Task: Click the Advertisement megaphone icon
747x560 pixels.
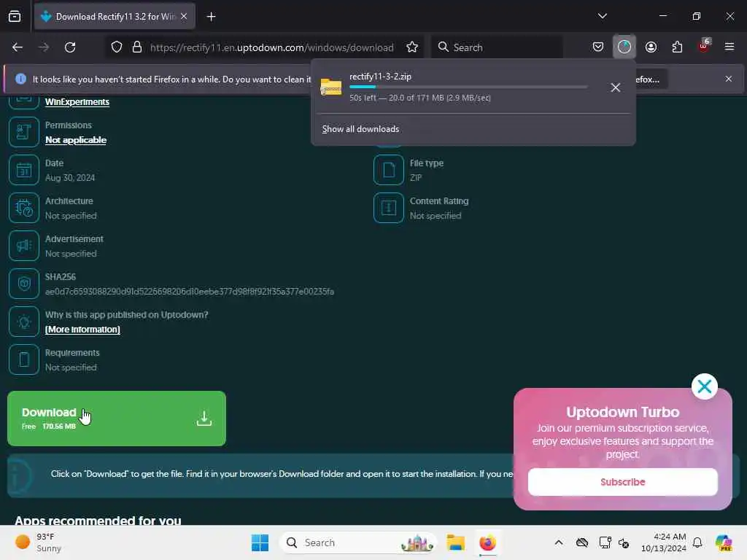Action: [24, 246]
